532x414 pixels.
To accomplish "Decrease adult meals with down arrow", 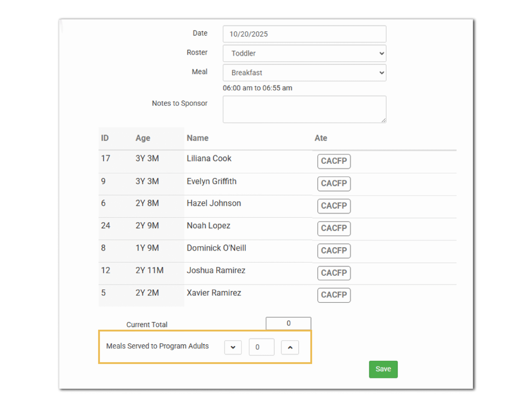I will point(233,347).
